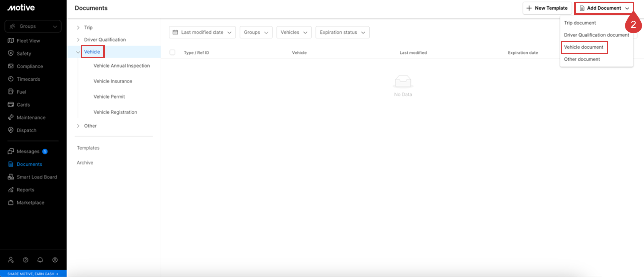Select all rows with the header checkbox
This screenshot has width=644, height=277.
172,52
